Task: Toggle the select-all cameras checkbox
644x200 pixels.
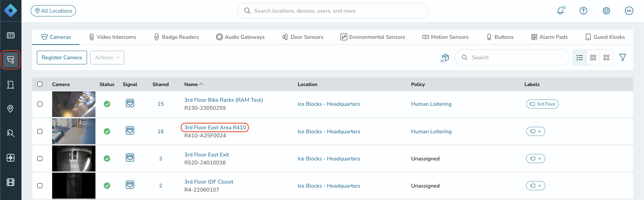Action: 40,84
